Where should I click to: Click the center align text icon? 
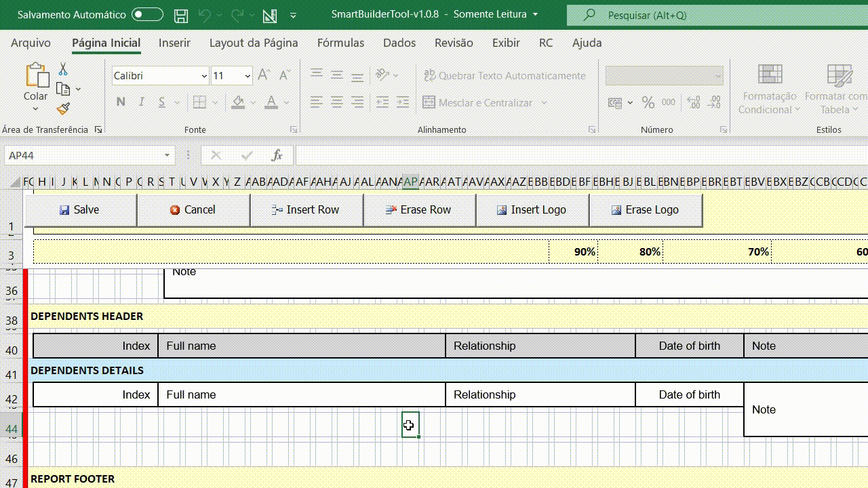(337, 102)
